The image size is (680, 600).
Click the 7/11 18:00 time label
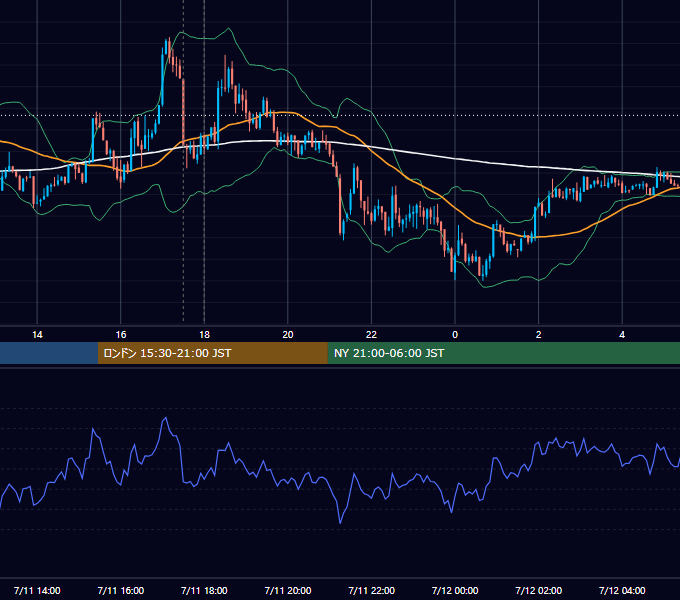click(204, 590)
